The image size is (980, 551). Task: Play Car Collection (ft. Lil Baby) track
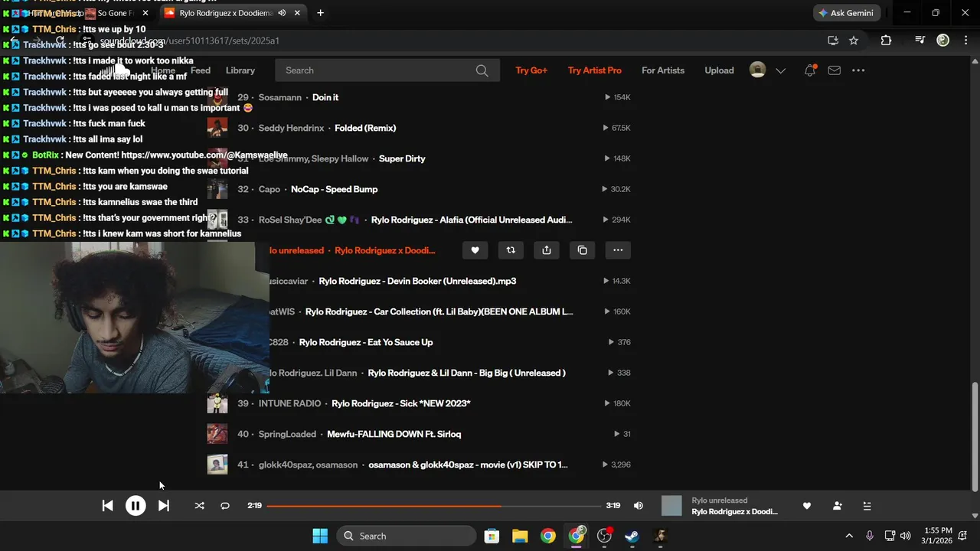click(439, 311)
